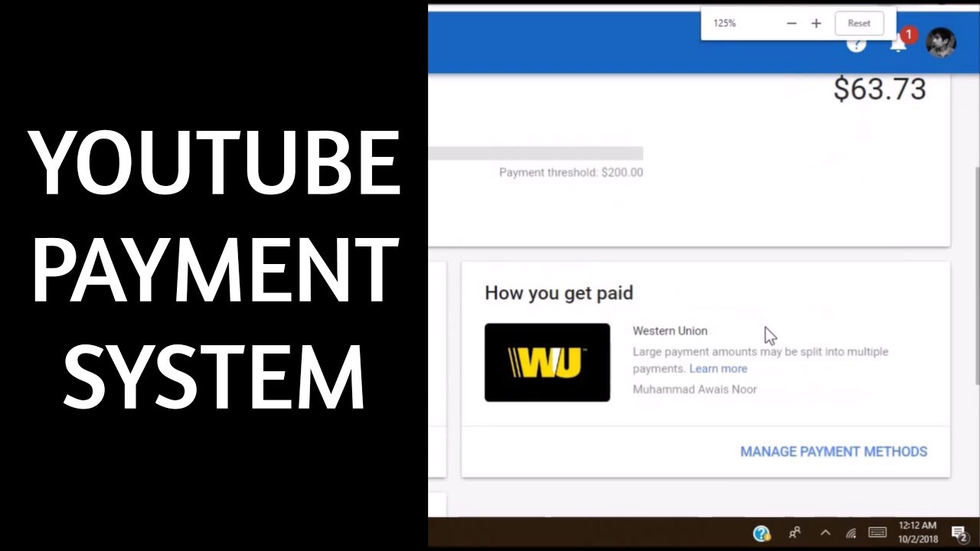Viewport: 980px width, 551px height.
Task: Click the $63.73 balance amount
Action: pos(880,90)
